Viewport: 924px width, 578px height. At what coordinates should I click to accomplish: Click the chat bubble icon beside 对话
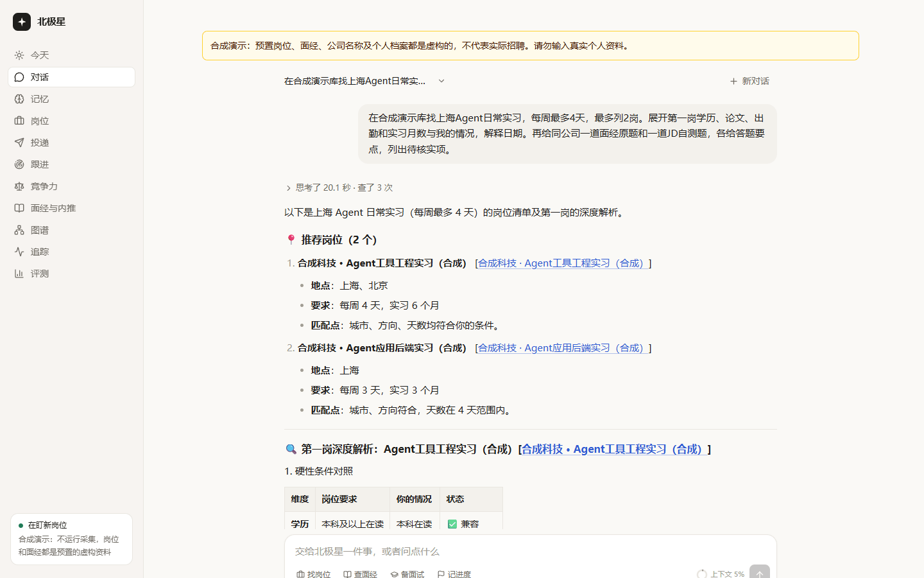pos(19,77)
